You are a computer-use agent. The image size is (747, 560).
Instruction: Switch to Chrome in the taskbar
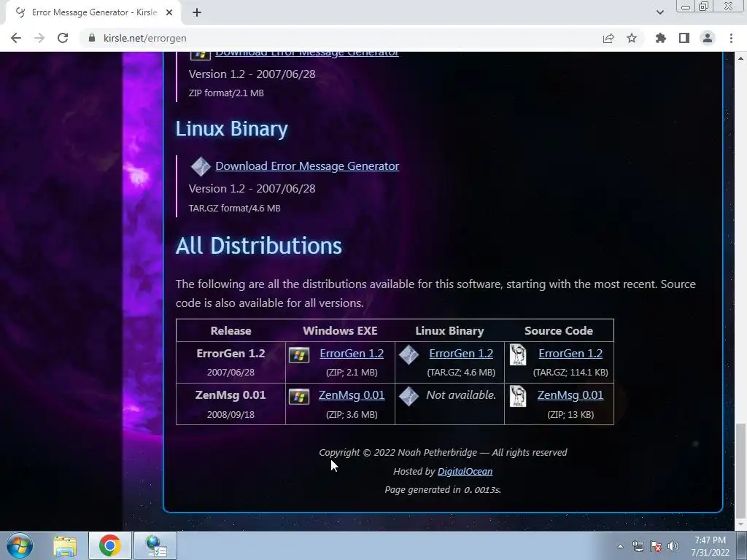(109, 545)
